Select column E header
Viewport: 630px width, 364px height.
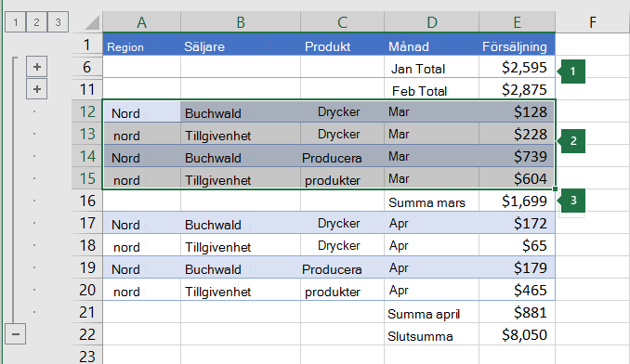pyautogui.click(x=517, y=22)
